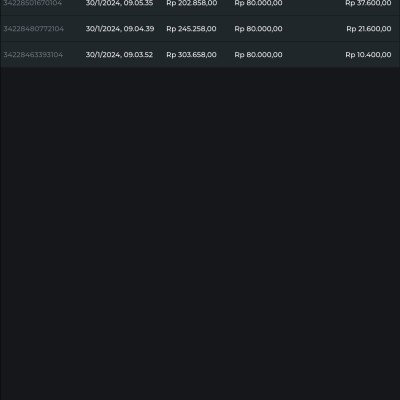
Task: Open transaction ID 34228463393104
Action: pos(33,55)
